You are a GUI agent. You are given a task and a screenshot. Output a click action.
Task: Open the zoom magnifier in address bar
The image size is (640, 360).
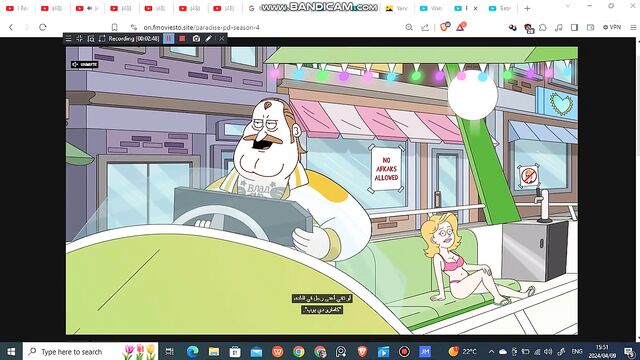409,27
